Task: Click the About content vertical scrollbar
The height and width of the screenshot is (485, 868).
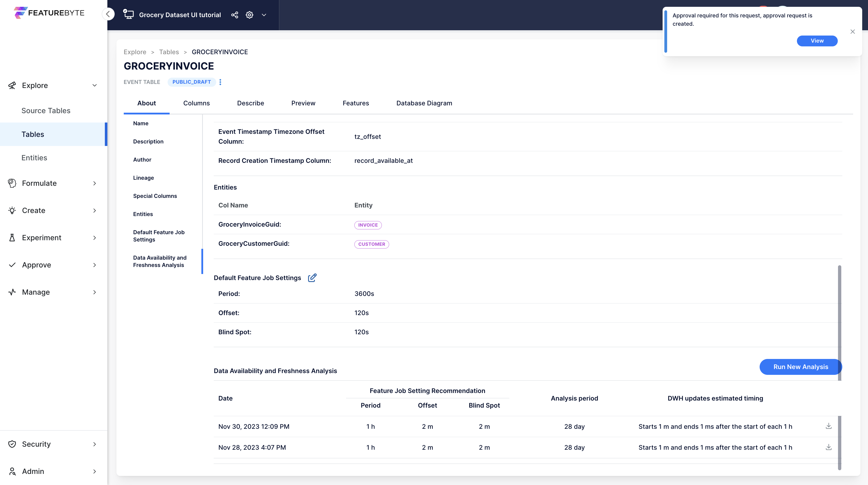Action: 839,323
